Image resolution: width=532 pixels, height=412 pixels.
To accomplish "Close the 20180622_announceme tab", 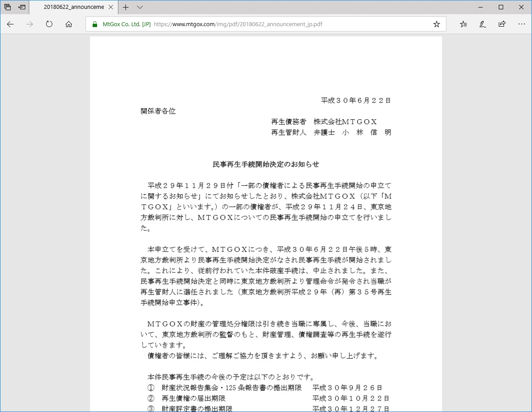I will coord(110,7).
